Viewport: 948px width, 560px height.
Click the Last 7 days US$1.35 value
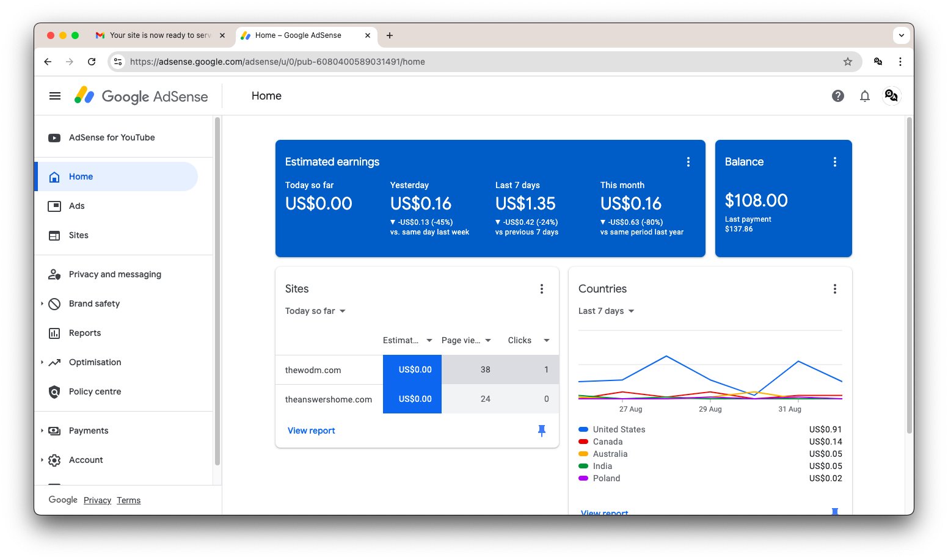525,203
